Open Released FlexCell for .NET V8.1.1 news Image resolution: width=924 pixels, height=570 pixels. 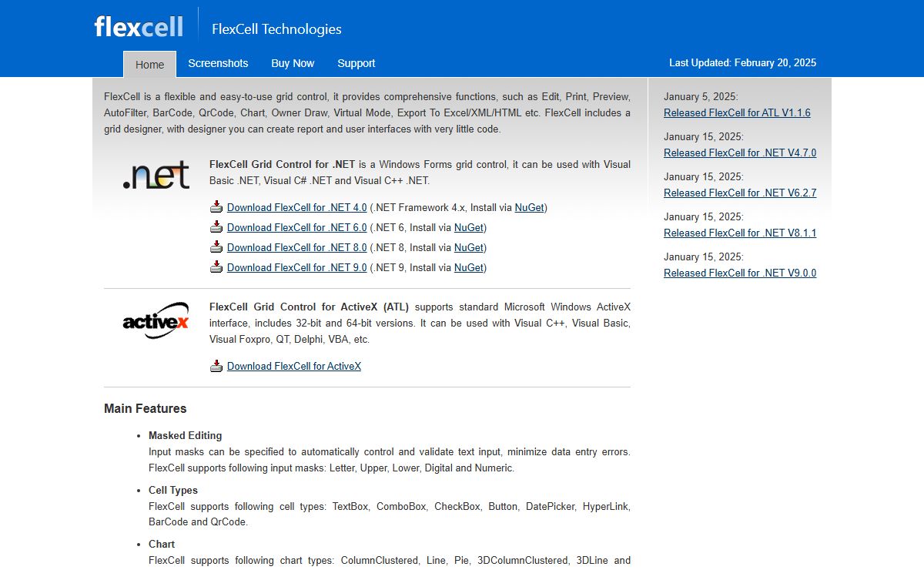click(x=740, y=233)
